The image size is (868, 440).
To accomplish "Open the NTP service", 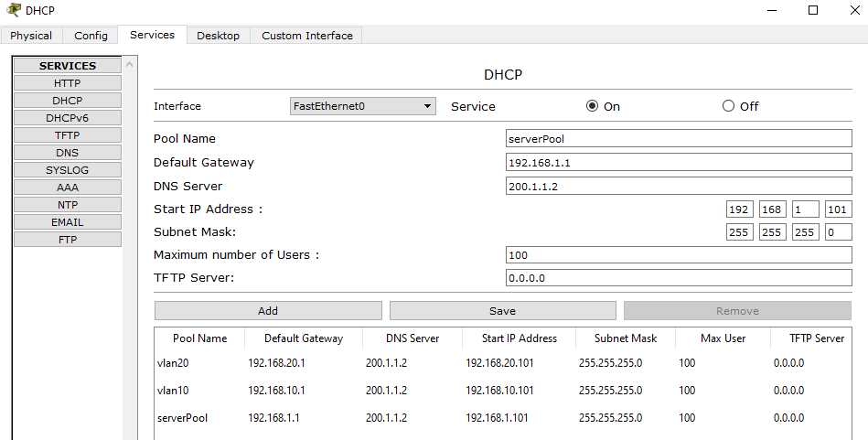I will tap(68, 205).
